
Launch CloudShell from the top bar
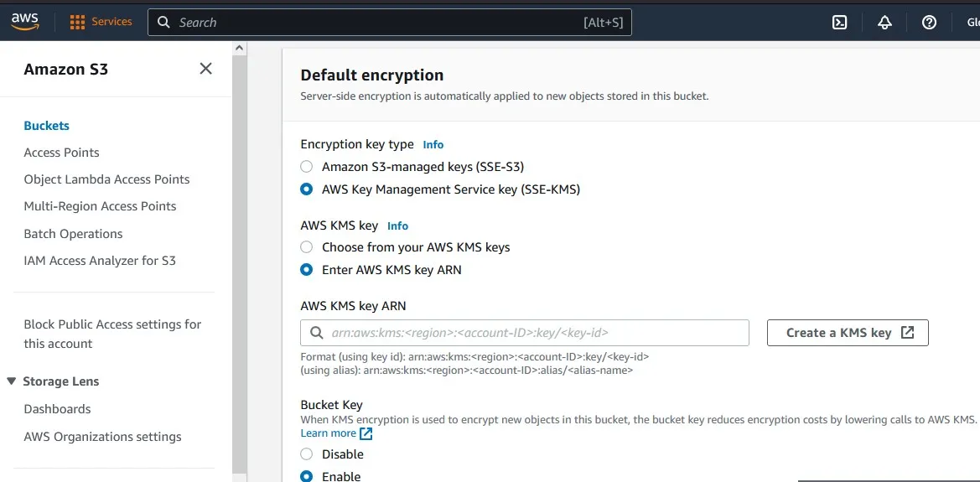(839, 23)
